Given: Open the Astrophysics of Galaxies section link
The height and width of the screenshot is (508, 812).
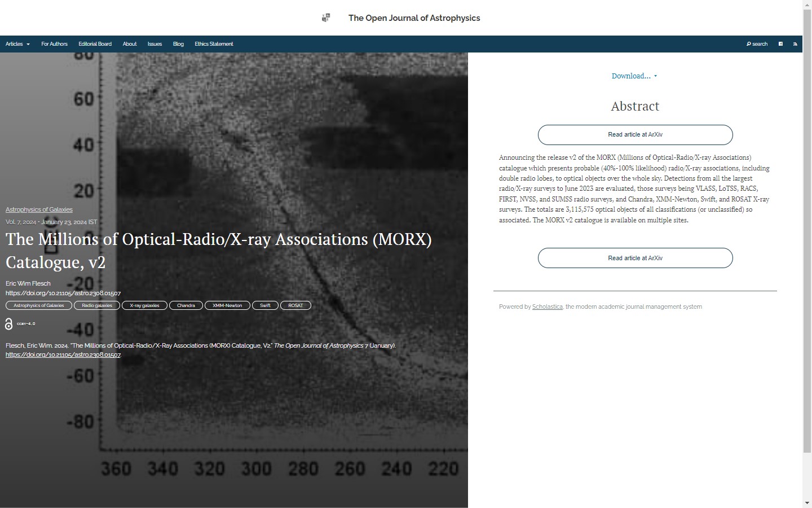Looking at the screenshot, I should [x=39, y=209].
